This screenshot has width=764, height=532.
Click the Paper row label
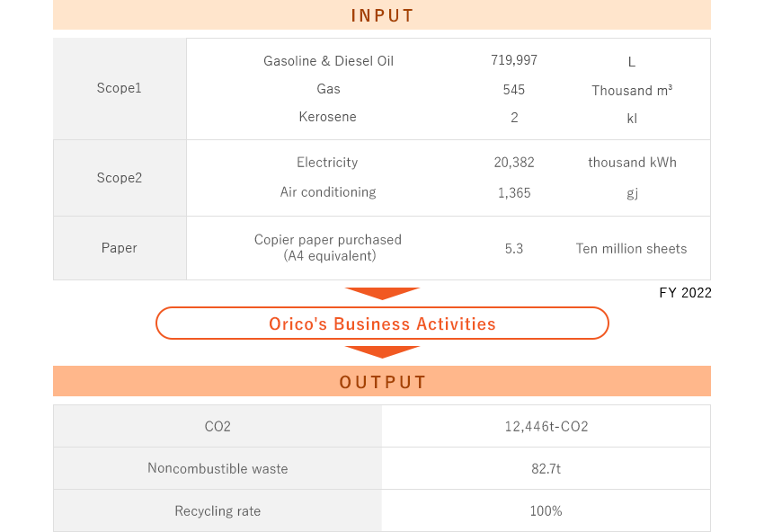120,248
